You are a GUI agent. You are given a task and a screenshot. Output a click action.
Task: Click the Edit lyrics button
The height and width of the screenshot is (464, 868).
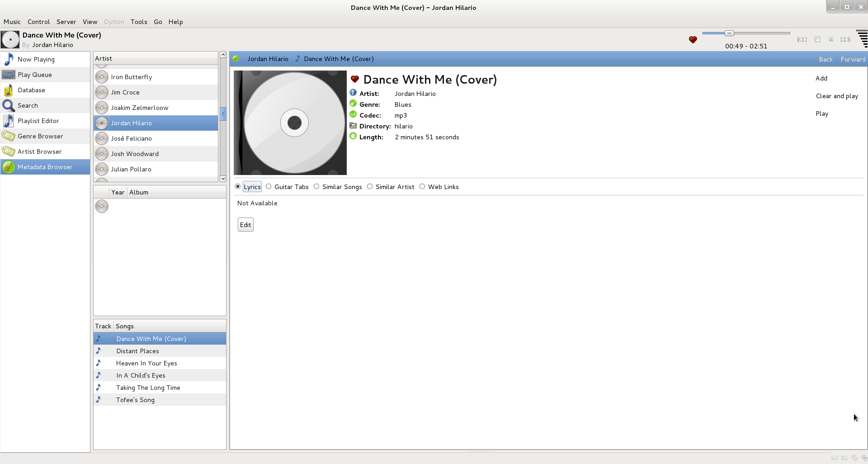click(245, 224)
